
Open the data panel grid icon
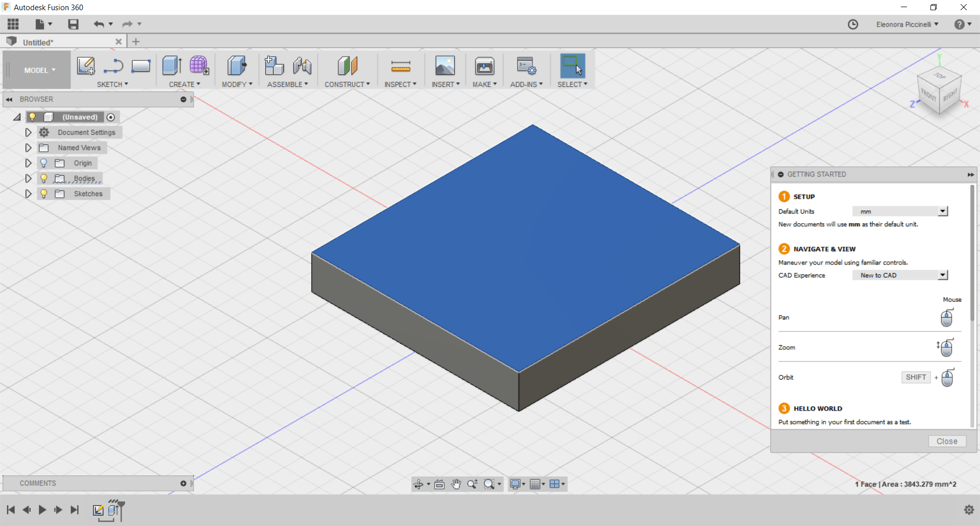(x=13, y=24)
